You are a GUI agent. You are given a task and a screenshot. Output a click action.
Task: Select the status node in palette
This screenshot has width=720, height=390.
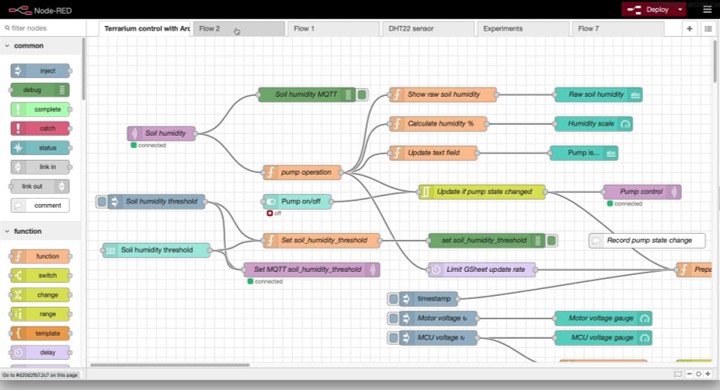(x=40, y=148)
